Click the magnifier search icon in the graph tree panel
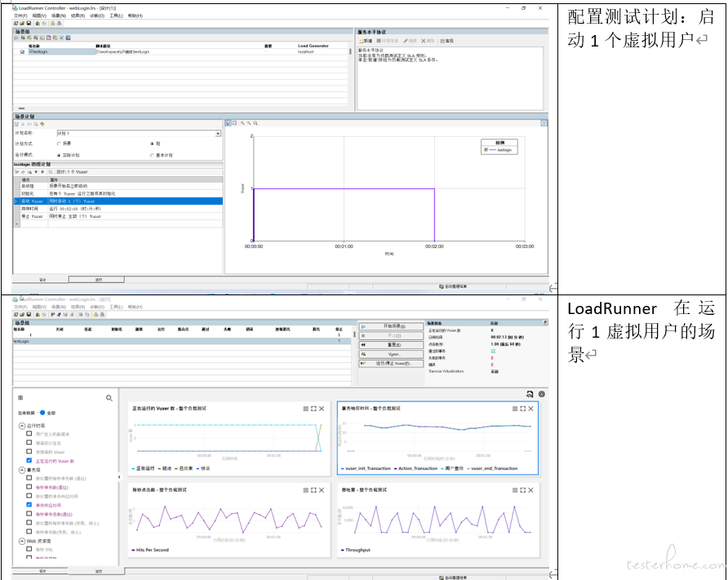This screenshot has width=728, height=580. point(109,398)
